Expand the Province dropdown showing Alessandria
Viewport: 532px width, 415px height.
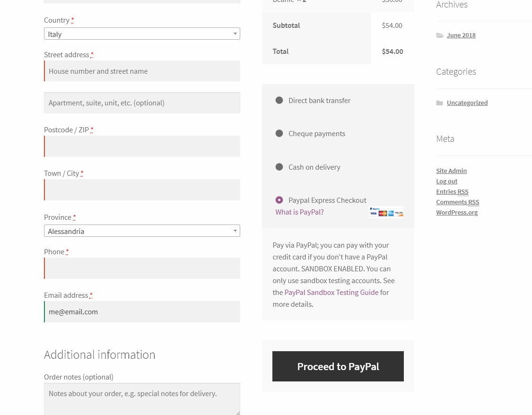142,231
